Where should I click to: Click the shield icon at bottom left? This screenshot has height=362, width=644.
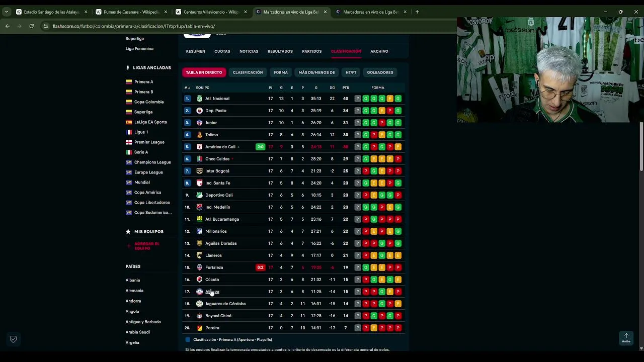(14, 339)
